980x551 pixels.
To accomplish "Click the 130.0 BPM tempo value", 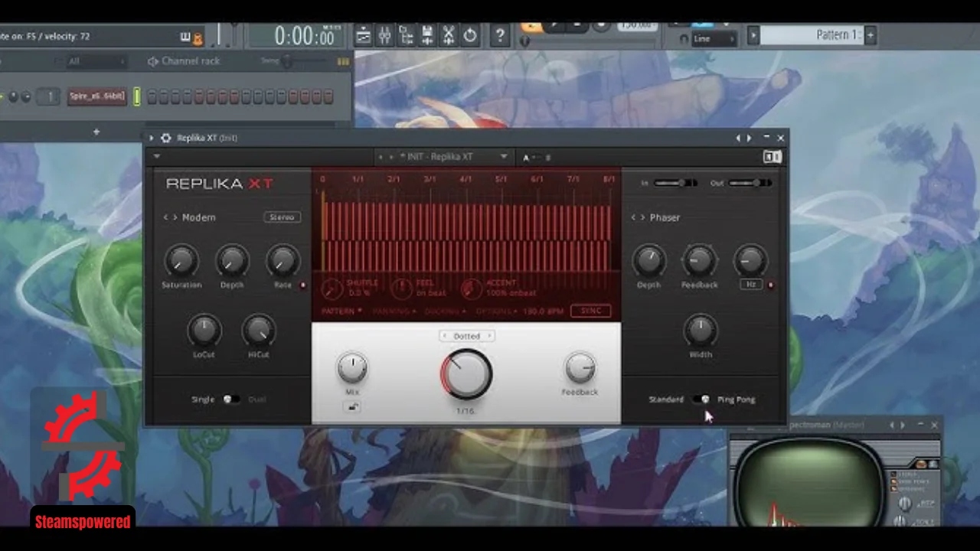I will [542, 311].
